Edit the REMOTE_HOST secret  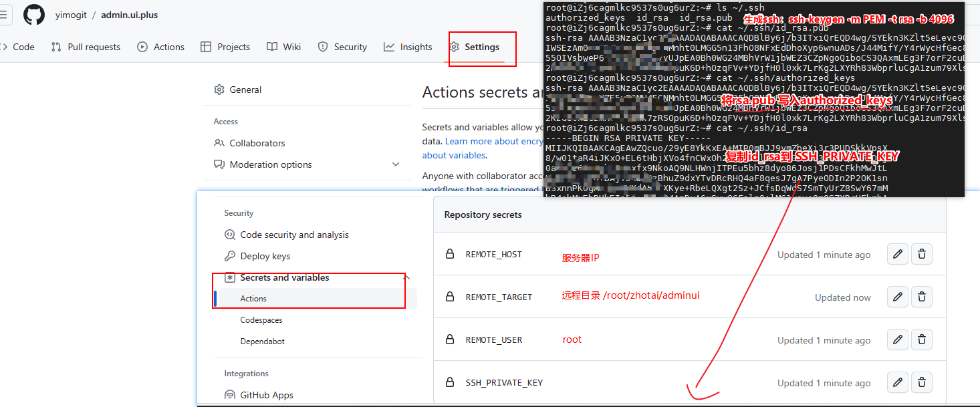click(898, 254)
